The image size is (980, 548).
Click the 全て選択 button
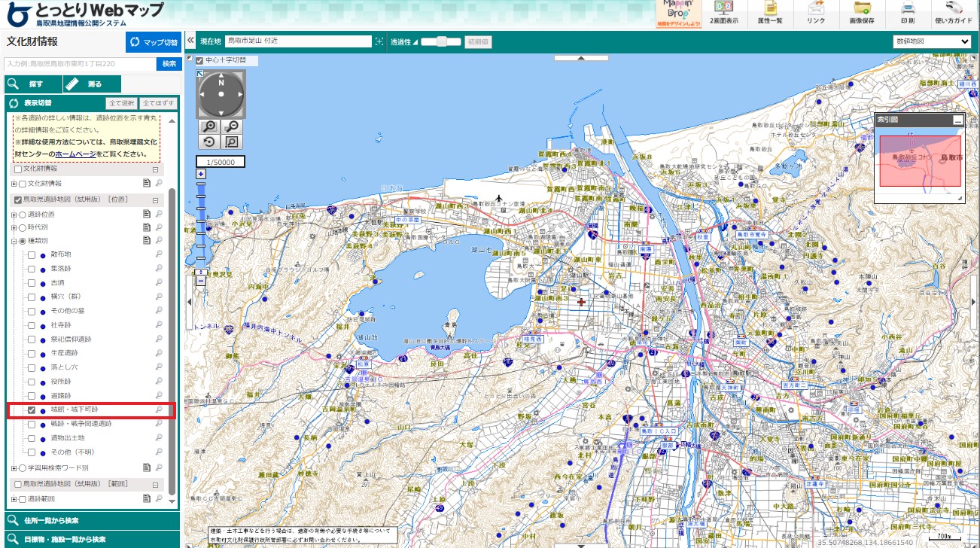pos(122,103)
